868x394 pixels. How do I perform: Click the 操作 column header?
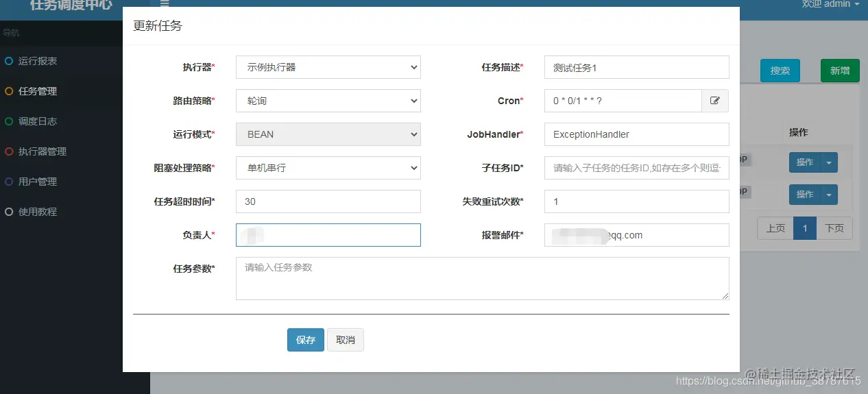point(799,132)
